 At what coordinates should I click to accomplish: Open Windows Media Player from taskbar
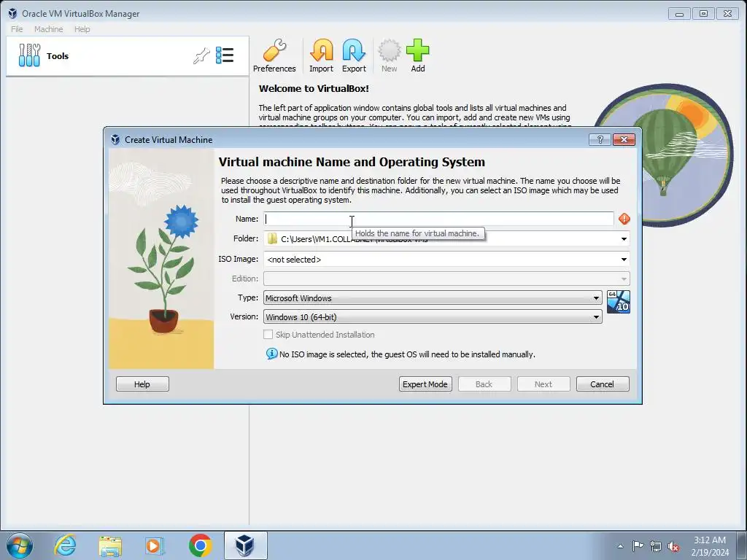pyautogui.click(x=155, y=545)
